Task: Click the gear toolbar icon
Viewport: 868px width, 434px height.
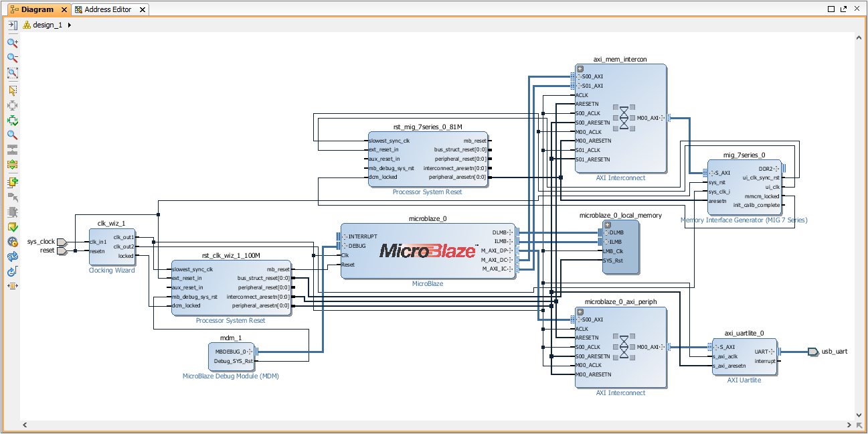Action: pyautogui.click(x=12, y=242)
